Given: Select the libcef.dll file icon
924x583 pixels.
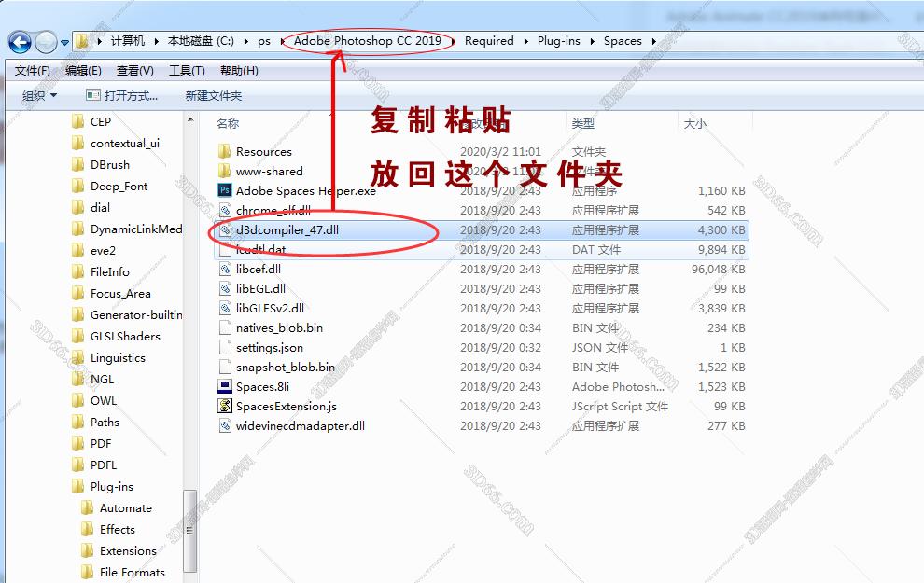Looking at the screenshot, I should pyautogui.click(x=225, y=270).
